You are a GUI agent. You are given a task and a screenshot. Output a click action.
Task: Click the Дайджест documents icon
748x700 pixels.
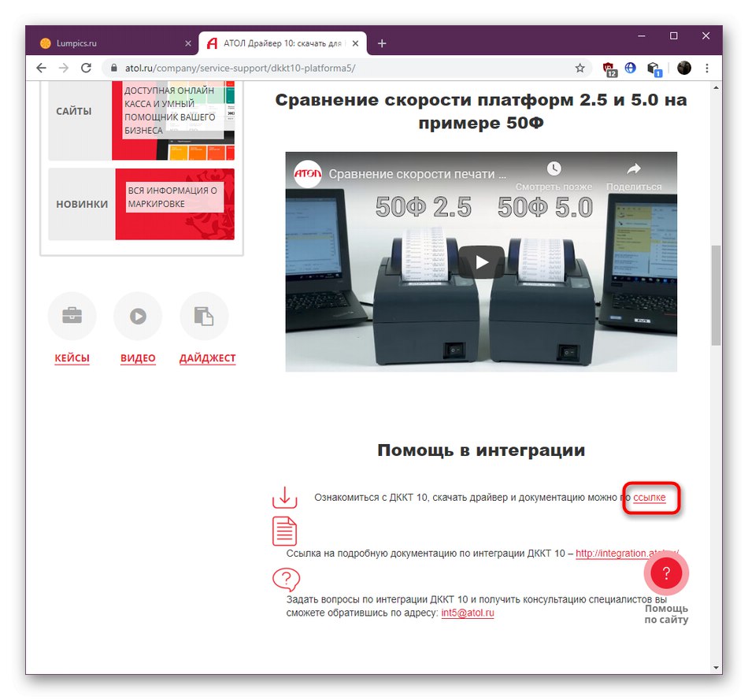[204, 316]
